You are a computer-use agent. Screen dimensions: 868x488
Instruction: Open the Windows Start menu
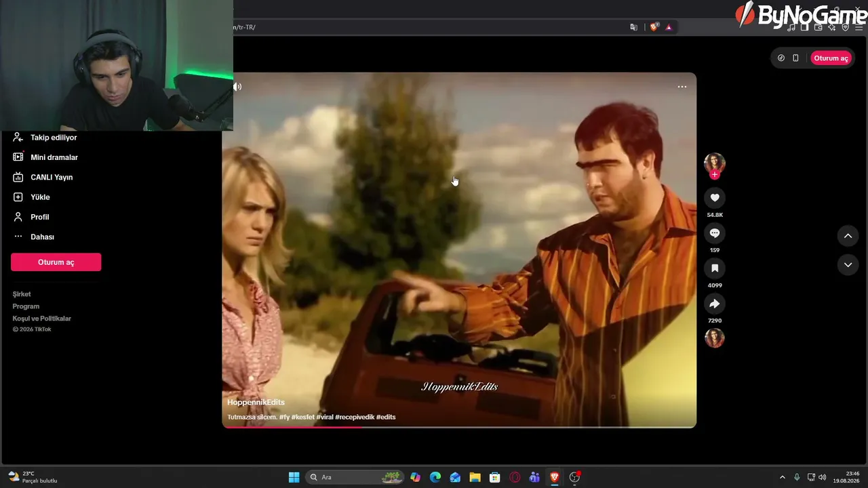point(294,477)
